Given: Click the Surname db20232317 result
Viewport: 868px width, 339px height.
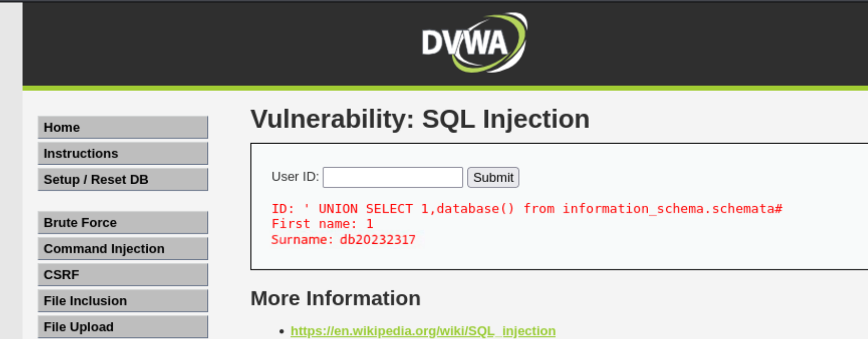Looking at the screenshot, I should coord(343,240).
